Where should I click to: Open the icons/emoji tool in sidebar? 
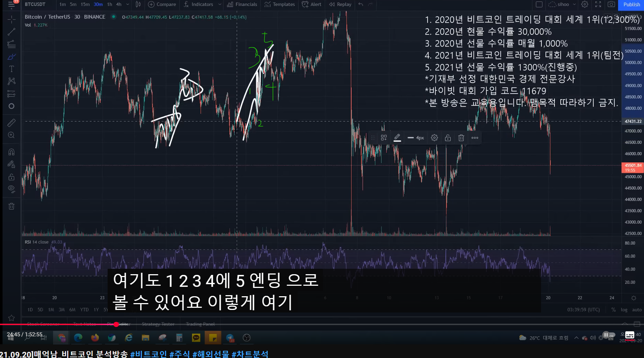coord(12,106)
